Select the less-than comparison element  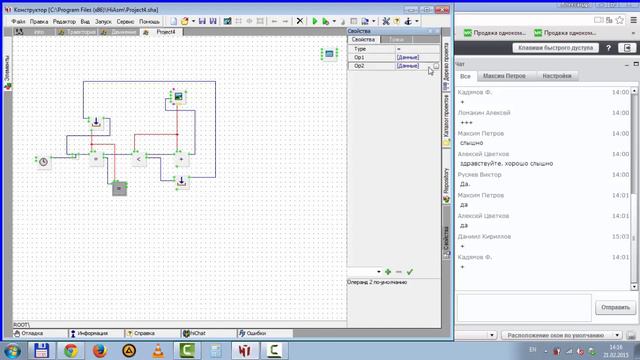point(139,159)
